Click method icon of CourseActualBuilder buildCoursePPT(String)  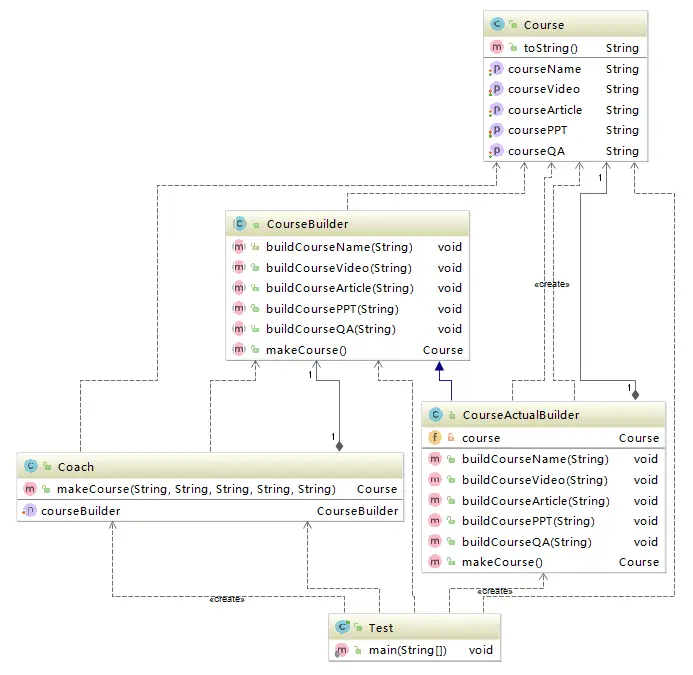435,521
